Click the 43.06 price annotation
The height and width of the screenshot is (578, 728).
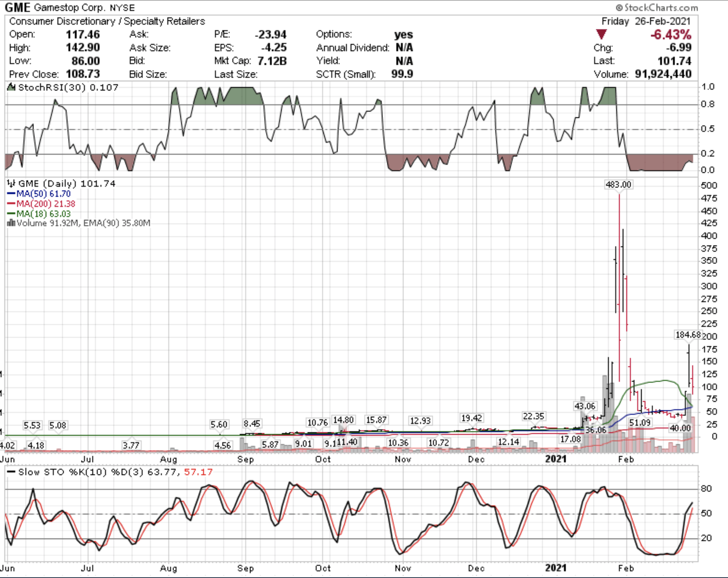pos(585,406)
